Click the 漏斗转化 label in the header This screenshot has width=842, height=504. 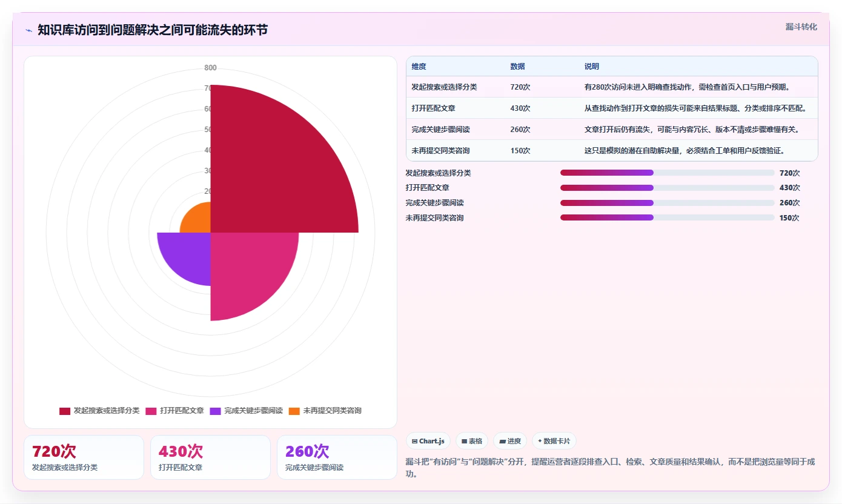tap(801, 27)
